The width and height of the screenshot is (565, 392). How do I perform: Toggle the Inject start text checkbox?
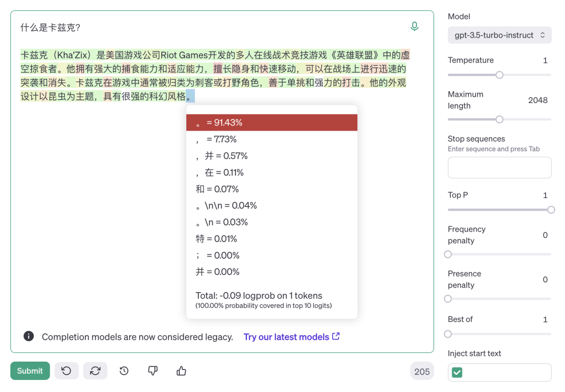click(x=457, y=373)
